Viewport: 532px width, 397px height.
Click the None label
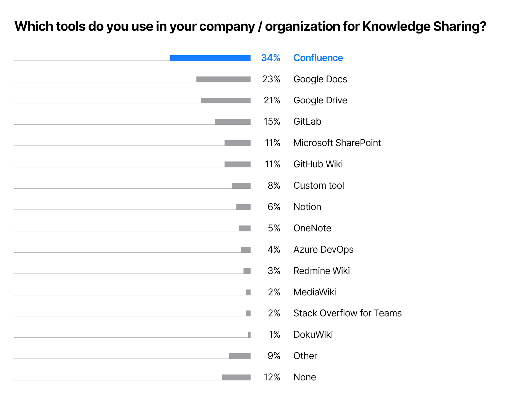click(305, 377)
